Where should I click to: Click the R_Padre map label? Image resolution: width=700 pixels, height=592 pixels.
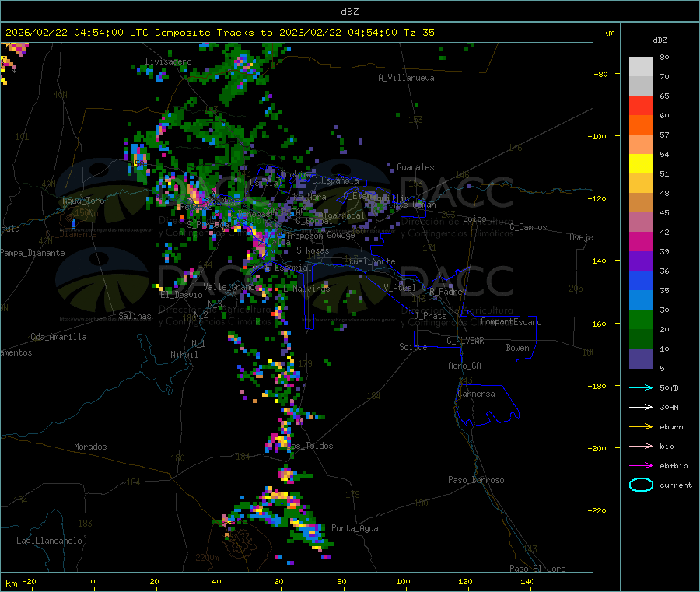point(446,292)
